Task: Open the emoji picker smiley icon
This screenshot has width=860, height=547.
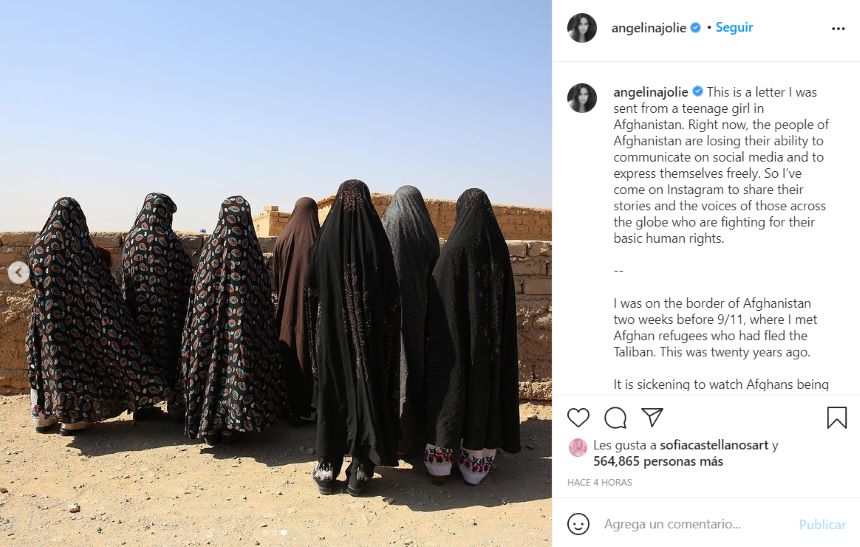Action: point(578,524)
